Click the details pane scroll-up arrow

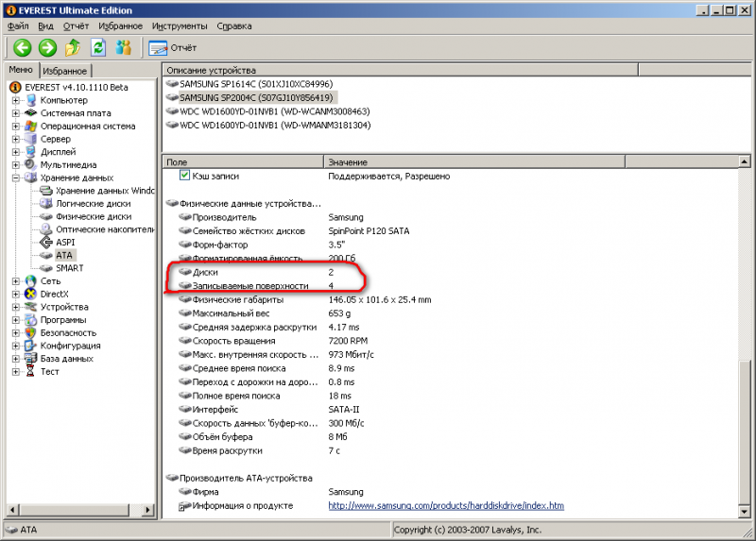744,161
